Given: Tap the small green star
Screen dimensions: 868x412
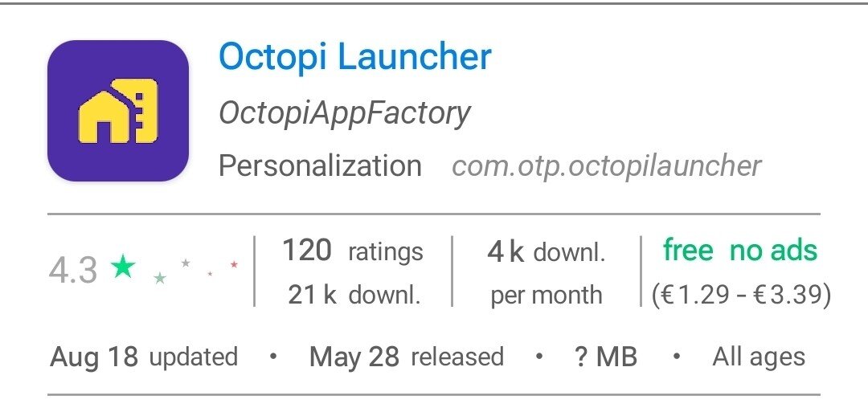Looking at the screenshot, I should coord(160,278).
